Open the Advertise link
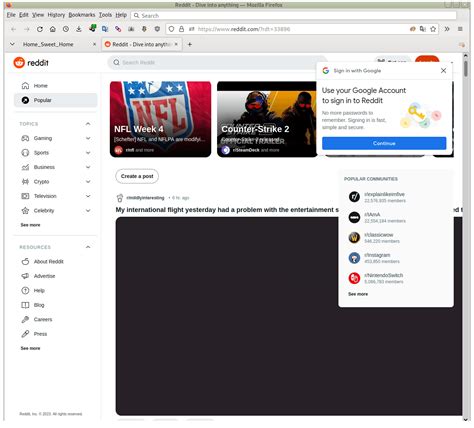This screenshot has width=474, height=428. (x=44, y=276)
